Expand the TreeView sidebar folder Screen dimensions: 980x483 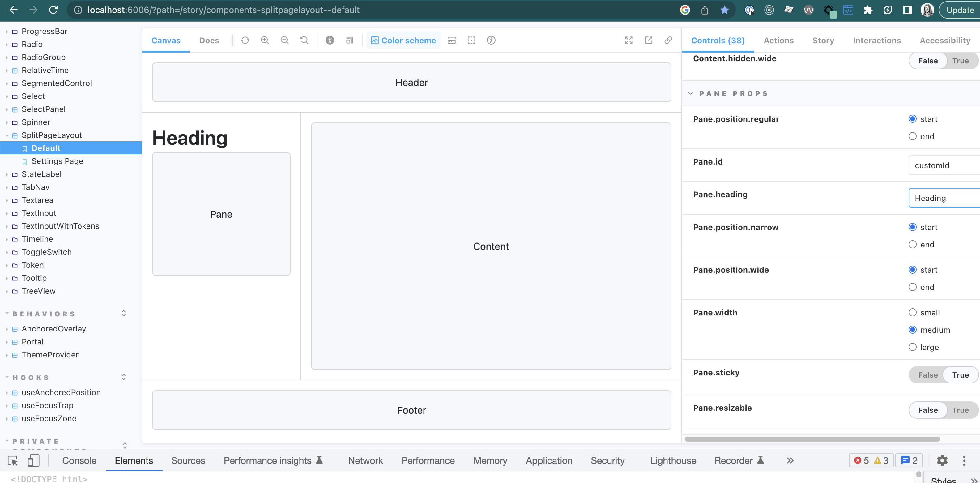pos(7,291)
